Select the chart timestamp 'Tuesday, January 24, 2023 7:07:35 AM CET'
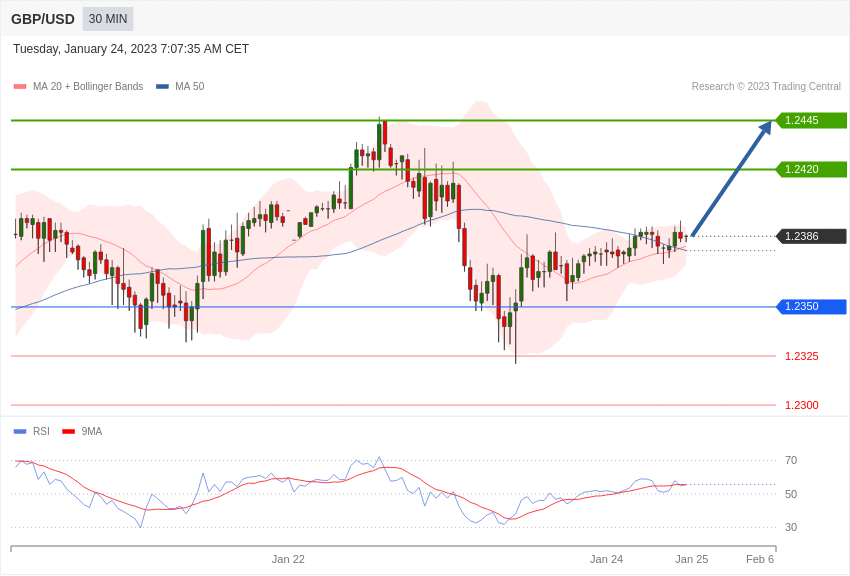The width and height of the screenshot is (850, 576). [x=131, y=49]
